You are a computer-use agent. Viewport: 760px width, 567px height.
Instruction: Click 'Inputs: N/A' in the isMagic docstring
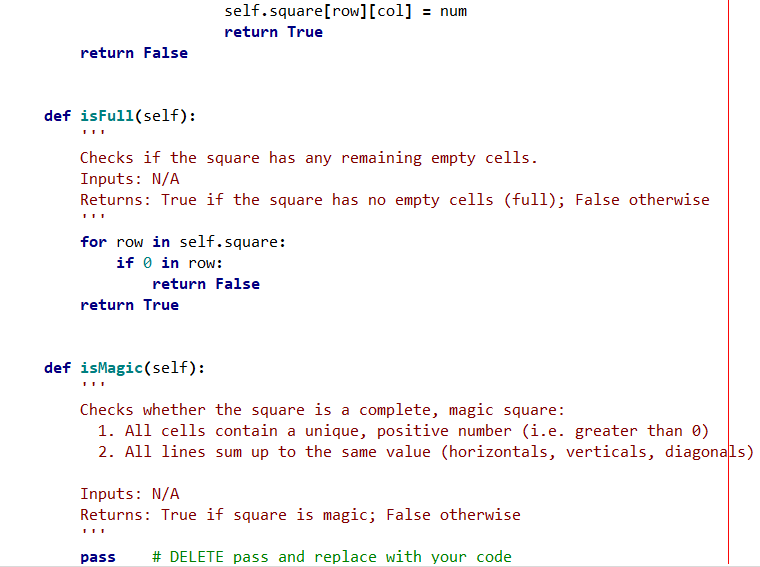click(130, 494)
